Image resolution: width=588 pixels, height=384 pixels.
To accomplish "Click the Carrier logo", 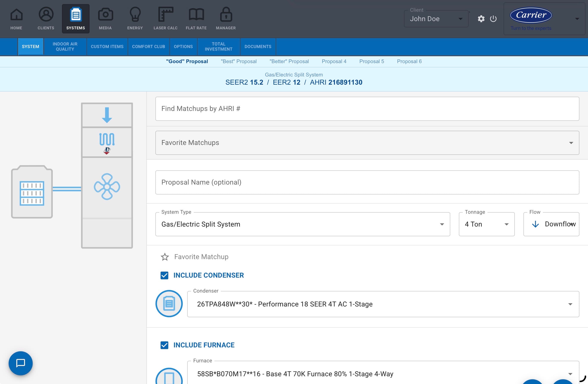I will [x=531, y=15].
